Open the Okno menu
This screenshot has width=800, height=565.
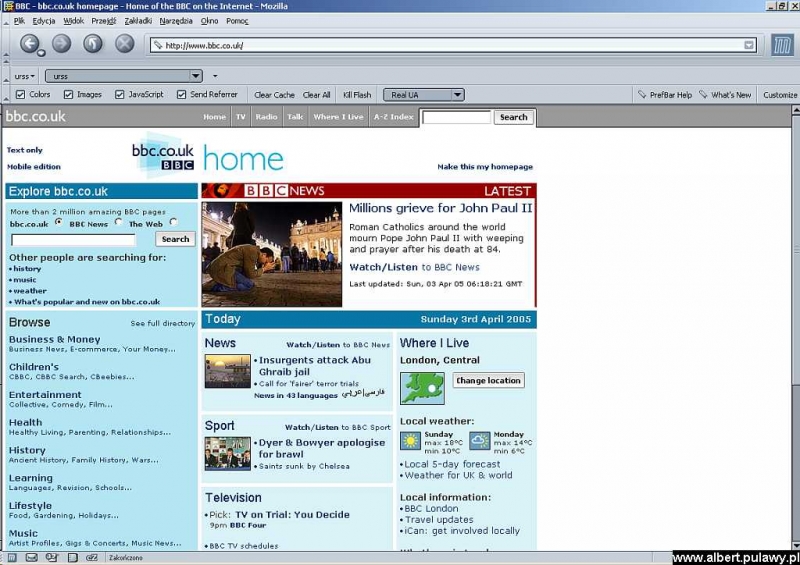[x=209, y=21]
